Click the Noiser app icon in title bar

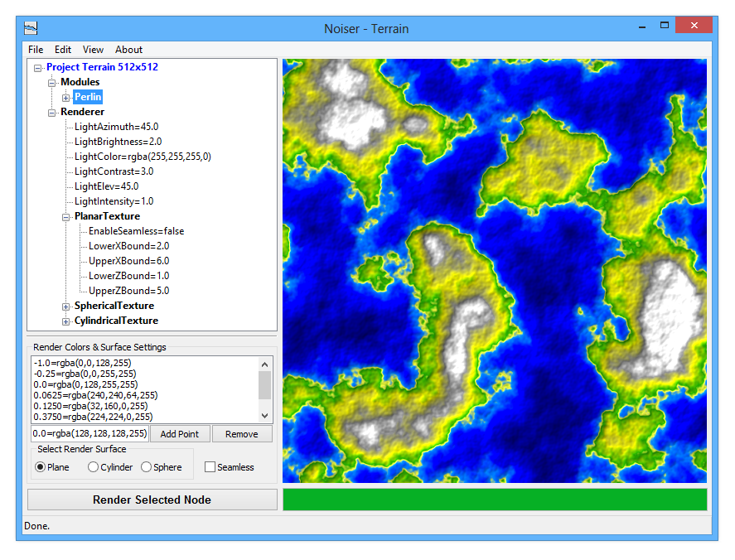point(31,27)
